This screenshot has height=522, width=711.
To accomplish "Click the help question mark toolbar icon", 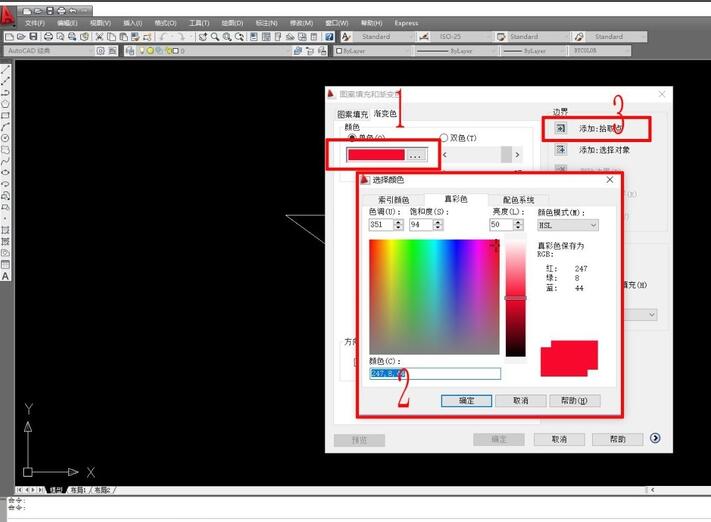I will (x=330, y=37).
